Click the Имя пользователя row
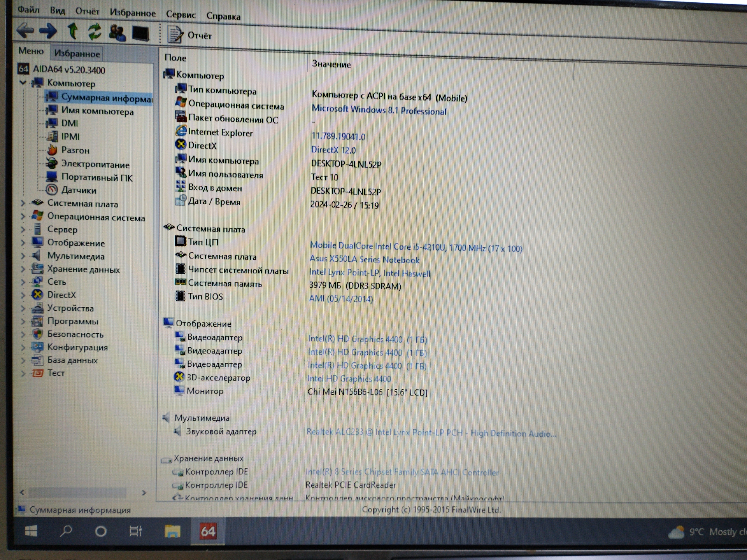The image size is (747, 560). pos(257,176)
